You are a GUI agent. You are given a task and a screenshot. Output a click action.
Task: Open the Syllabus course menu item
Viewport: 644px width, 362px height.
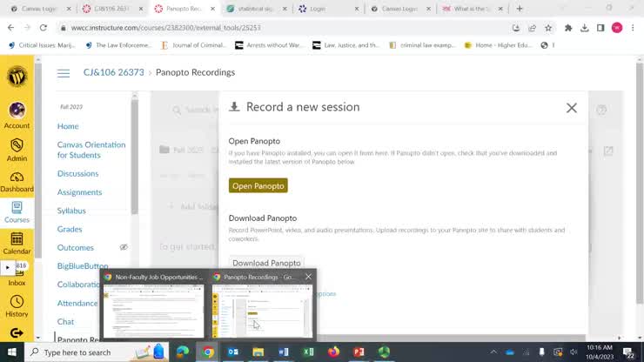click(x=71, y=211)
